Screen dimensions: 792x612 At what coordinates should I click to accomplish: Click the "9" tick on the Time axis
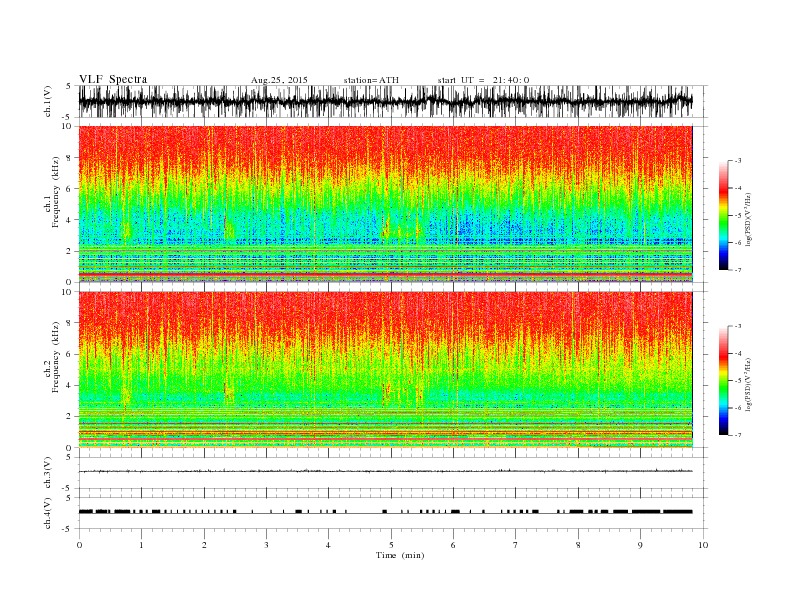640,545
